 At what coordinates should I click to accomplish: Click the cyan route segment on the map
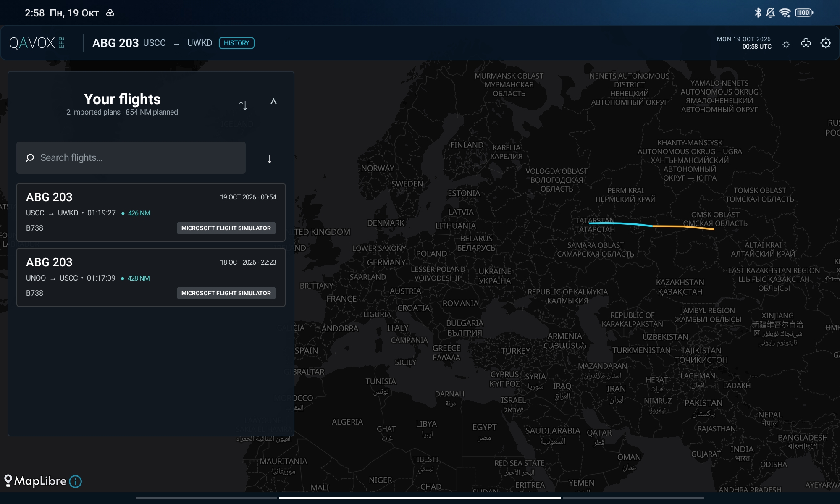[621, 224]
